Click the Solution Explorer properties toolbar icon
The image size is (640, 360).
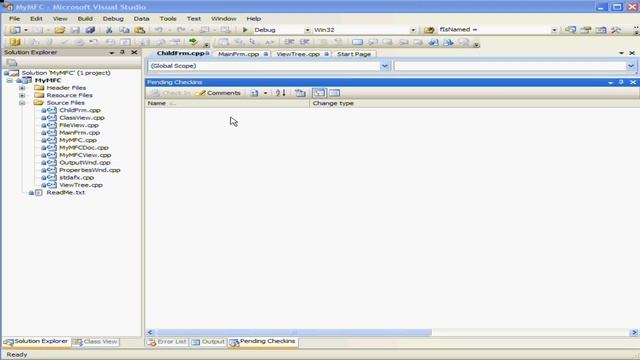pyautogui.click(x=11, y=62)
